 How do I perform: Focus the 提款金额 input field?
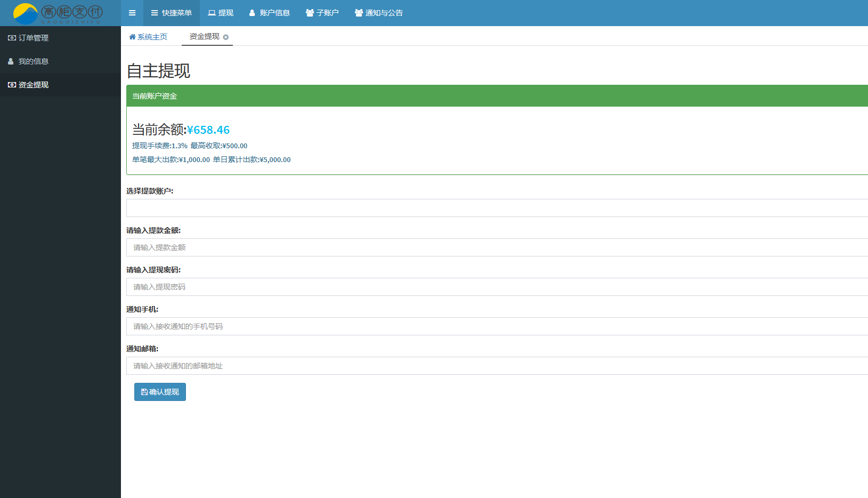[497, 247]
